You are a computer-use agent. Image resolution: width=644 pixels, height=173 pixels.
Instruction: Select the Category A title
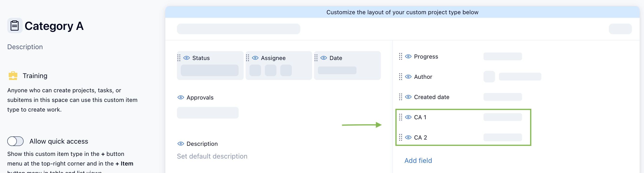tap(54, 26)
